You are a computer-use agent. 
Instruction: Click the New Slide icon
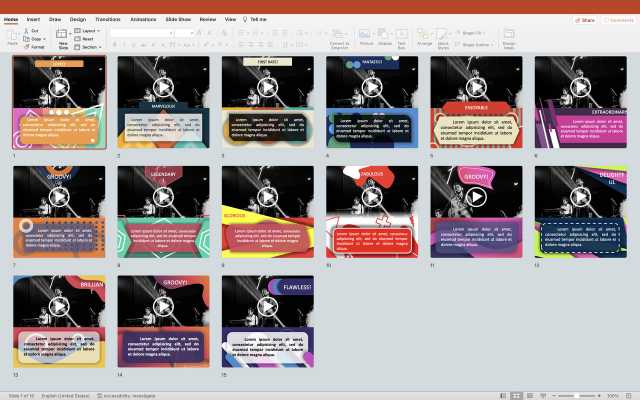point(63,36)
